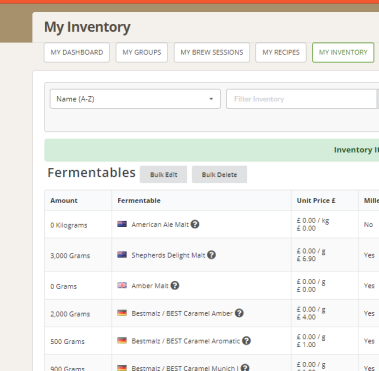Click the German flag for BEST Caramel Amber
The height and width of the screenshot is (371, 379).
click(x=122, y=313)
